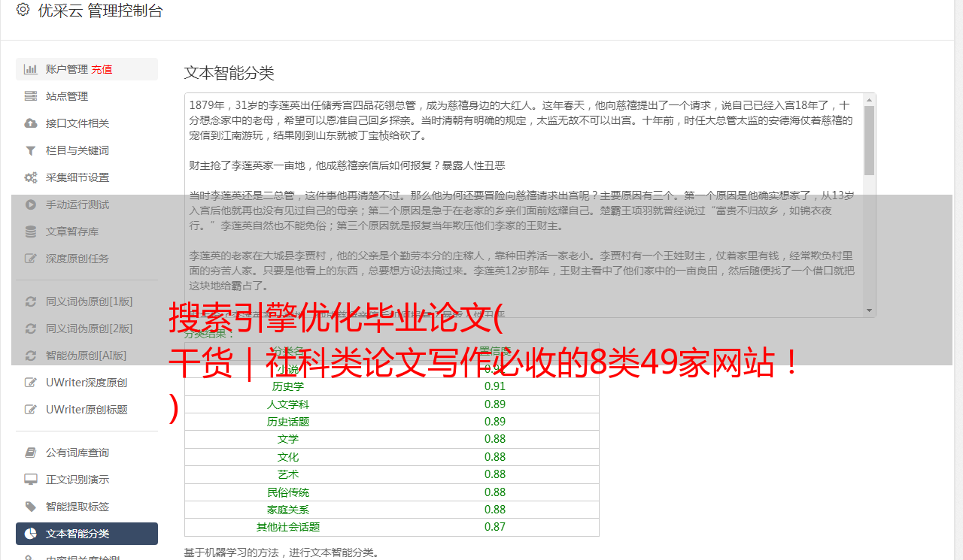The width and height of the screenshot is (963, 560).
Task: Click the 0.87 value for 其他社会话题
Action: pyautogui.click(x=495, y=527)
